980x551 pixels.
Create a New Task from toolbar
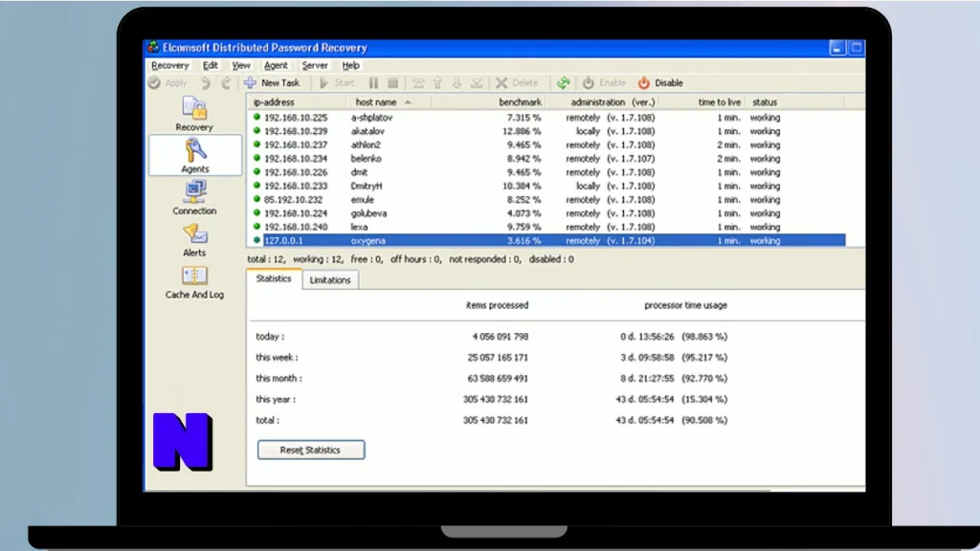[x=273, y=82]
